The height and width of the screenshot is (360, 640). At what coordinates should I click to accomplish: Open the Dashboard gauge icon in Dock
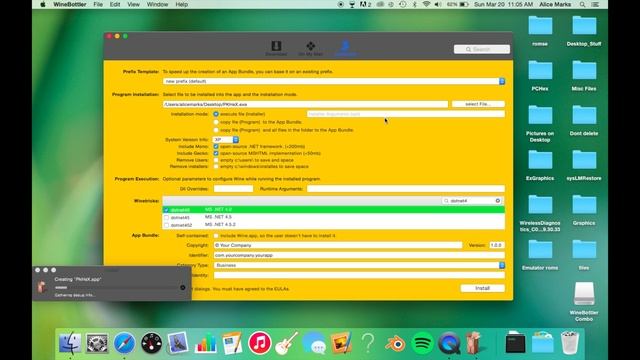pyautogui.click(x=151, y=343)
